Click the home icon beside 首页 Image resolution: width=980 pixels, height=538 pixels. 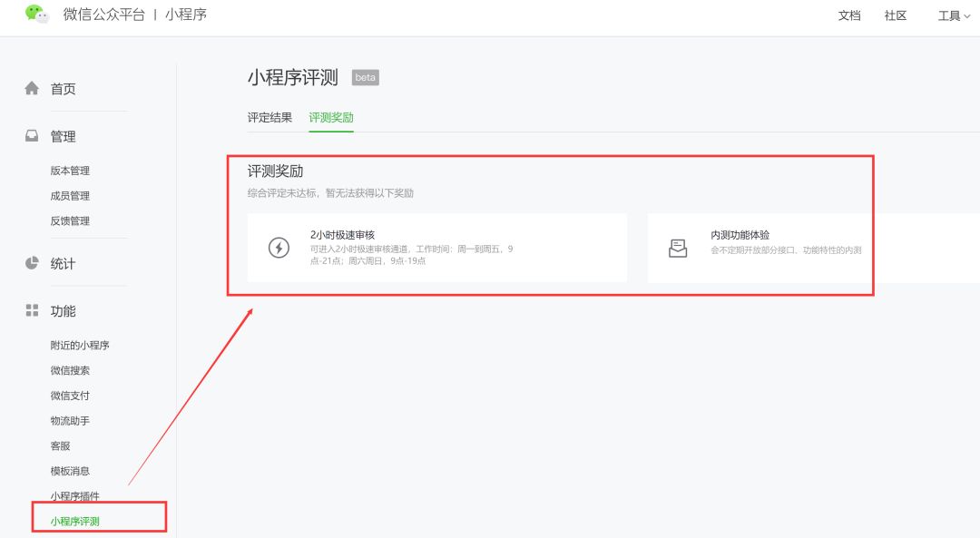[32, 88]
